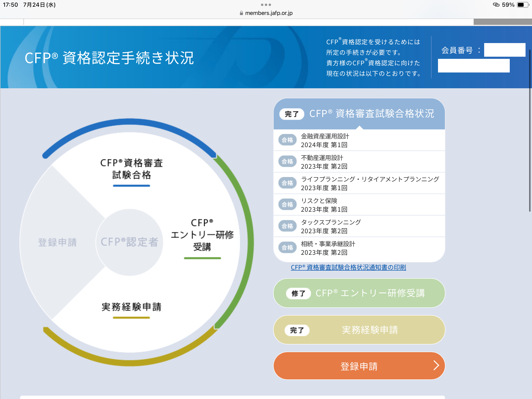Screen dimensions: 532x399
Task: Expand the CFP エントリー研修受講 green panel
Action: (359, 293)
